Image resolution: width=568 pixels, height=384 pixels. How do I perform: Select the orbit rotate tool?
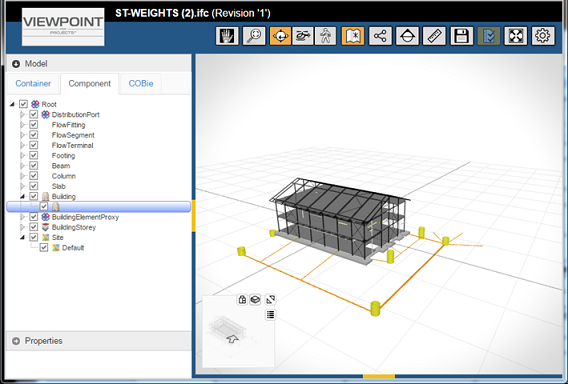pyautogui.click(x=280, y=36)
